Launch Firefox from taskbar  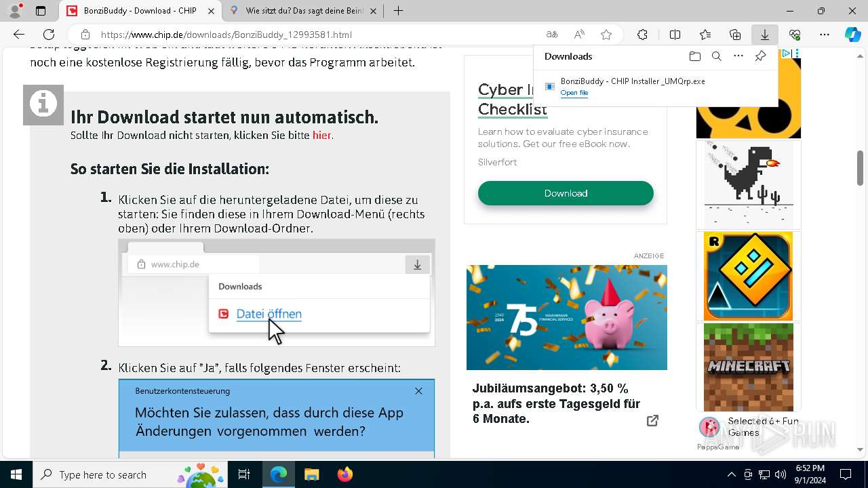[344, 474]
